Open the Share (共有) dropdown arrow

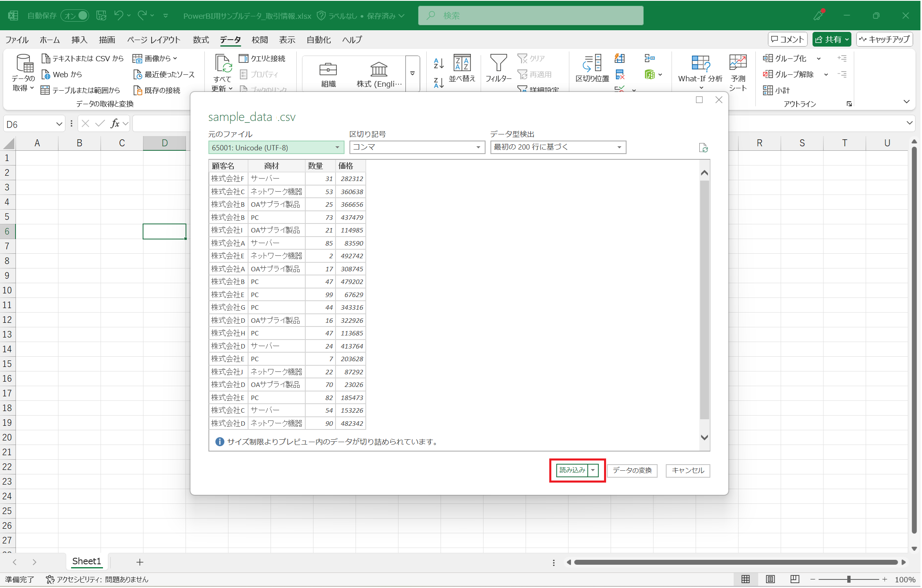(847, 40)
